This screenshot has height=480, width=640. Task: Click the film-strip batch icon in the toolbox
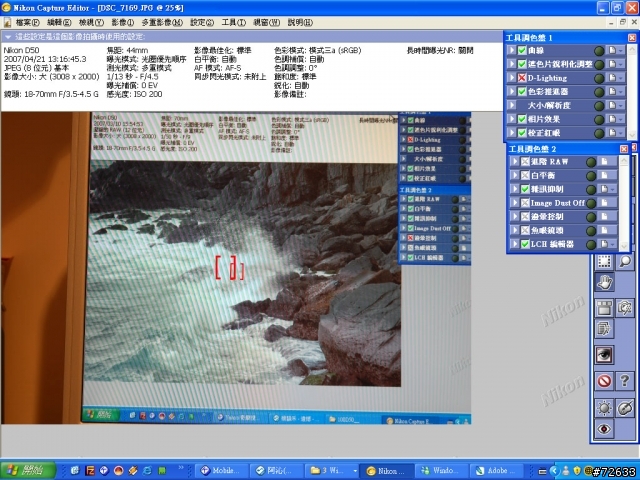pyautogui.click(x=604, y=308)
